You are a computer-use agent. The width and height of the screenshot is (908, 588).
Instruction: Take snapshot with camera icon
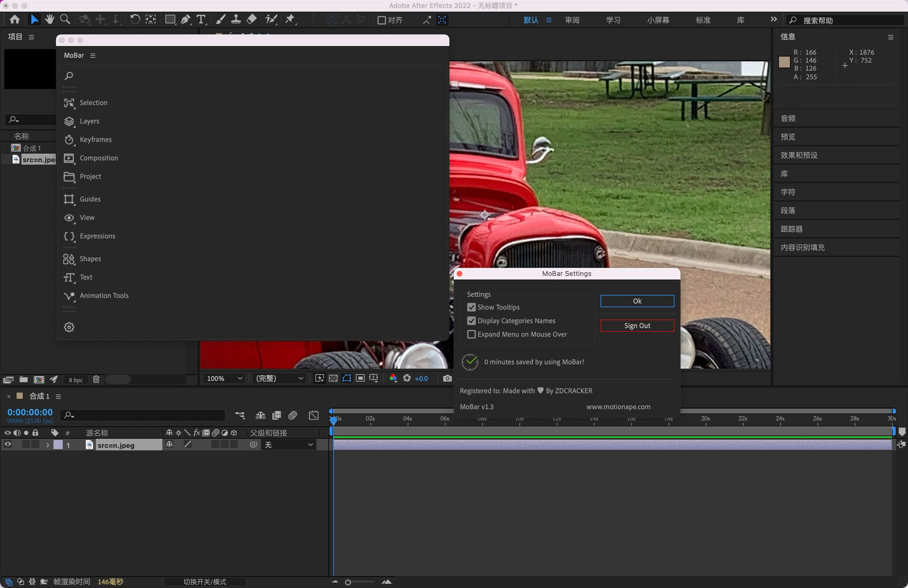(447, 378)
